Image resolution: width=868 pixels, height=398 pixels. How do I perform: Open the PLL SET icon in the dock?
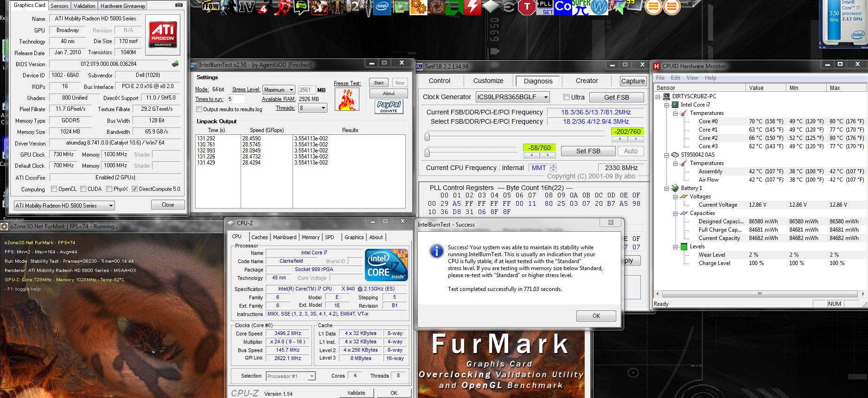point(546,7)
